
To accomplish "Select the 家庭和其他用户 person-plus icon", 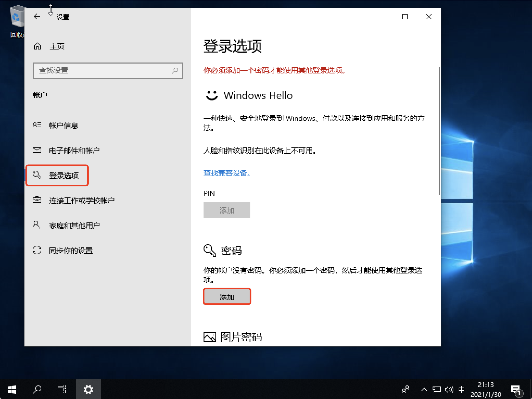I will click(37, 225).
